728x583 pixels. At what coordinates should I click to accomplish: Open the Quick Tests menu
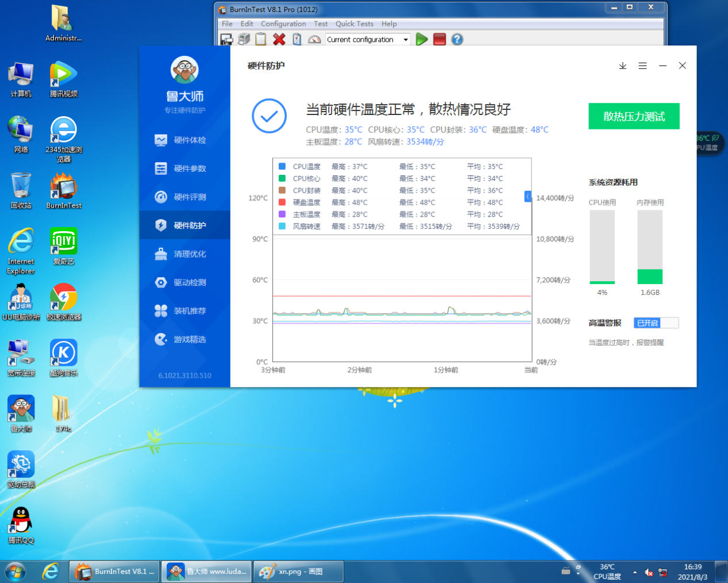pyautogui.click(x=355, y=24)
